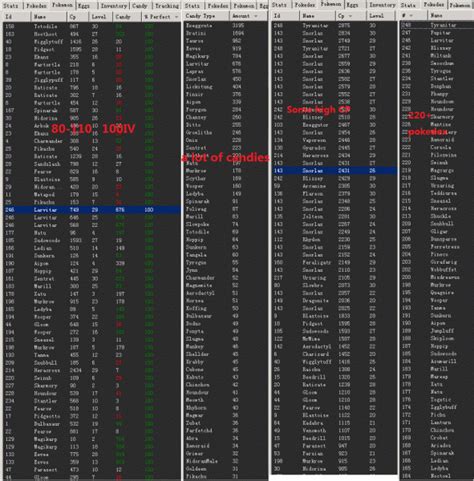
Task: Select the Lapras 576 candy row
Action: (x=226, y=71)
